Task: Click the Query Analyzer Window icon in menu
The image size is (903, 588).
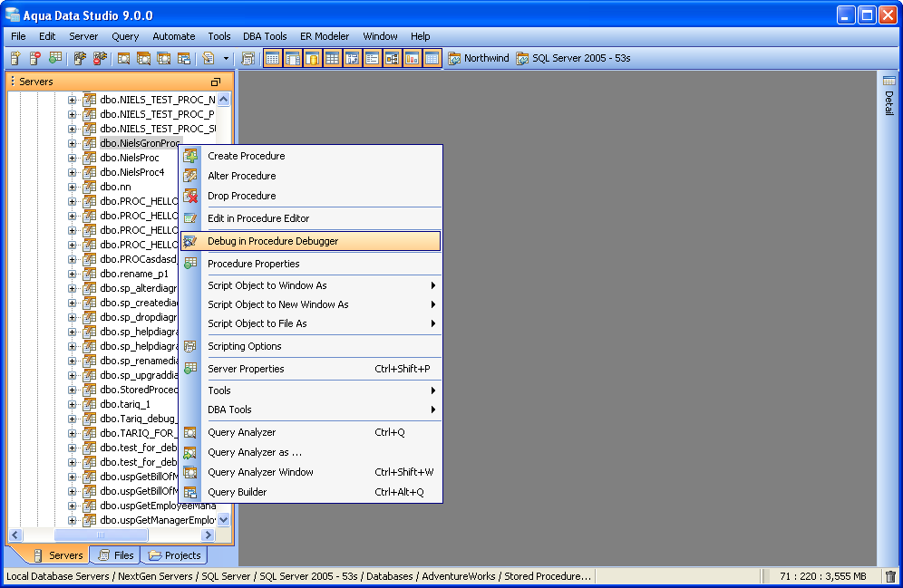Action: [x=190, y=472]
